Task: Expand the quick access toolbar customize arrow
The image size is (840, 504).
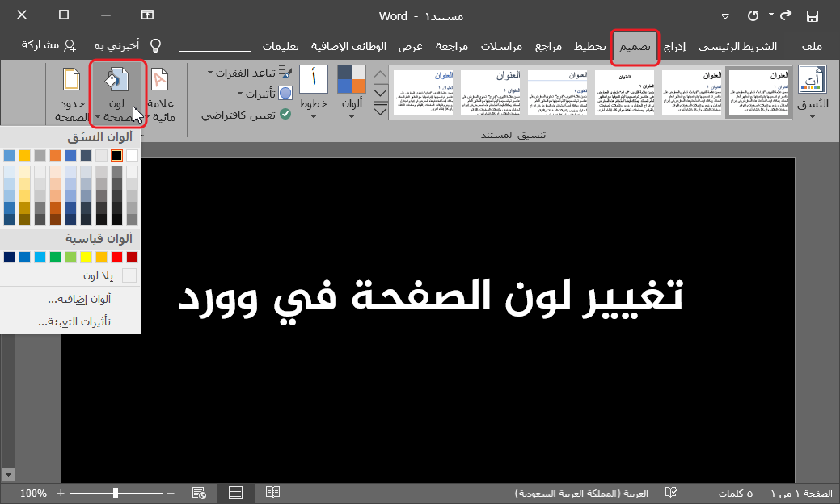Action: pyautogui.click(x=725, y=17)
